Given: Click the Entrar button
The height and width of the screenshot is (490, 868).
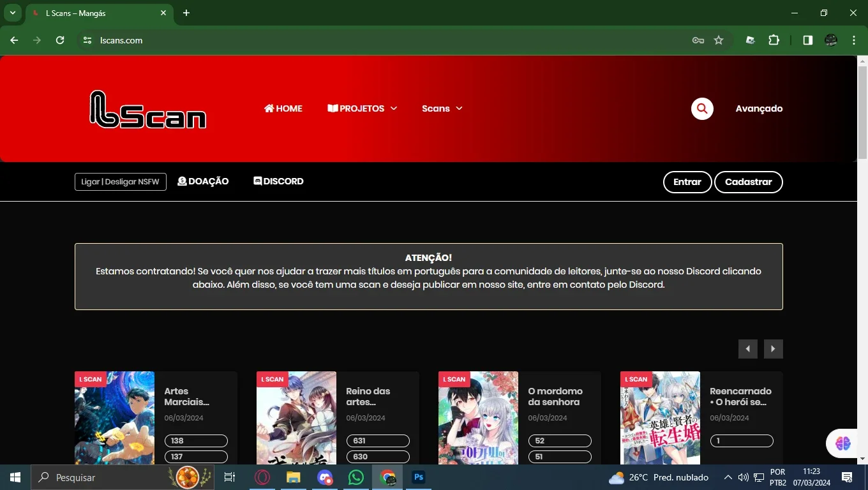Looking at the screenshot, I should click(687, 182).
